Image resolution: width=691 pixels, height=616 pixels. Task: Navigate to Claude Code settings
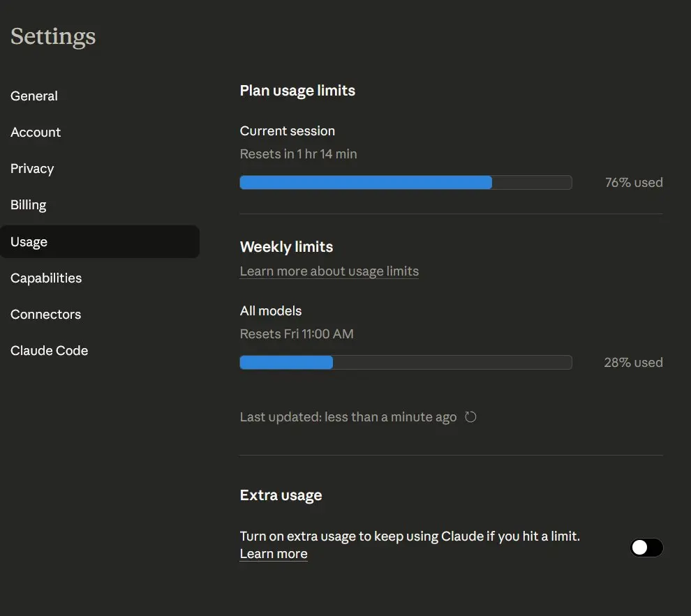pos(50,351)
